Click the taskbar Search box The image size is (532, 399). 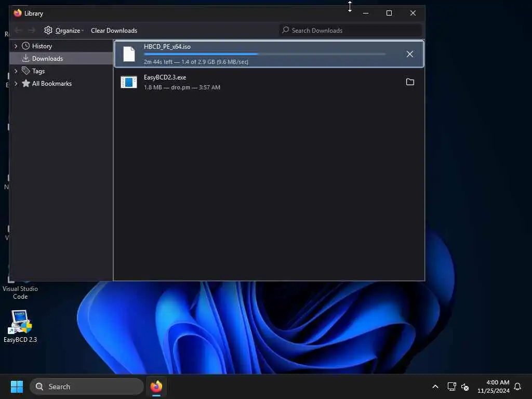[87, 387]
